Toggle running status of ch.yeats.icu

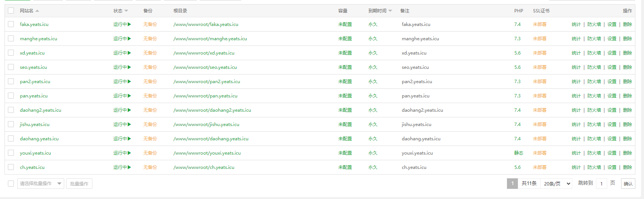122,167
